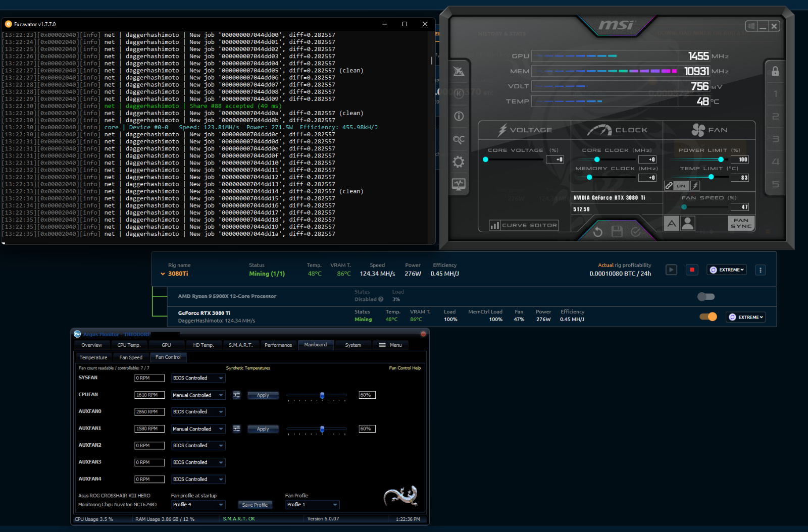This screenshot has width=808, height=532.
Task: Open the OC Scanner in Afterburner
Action: [x=459, y=139]
